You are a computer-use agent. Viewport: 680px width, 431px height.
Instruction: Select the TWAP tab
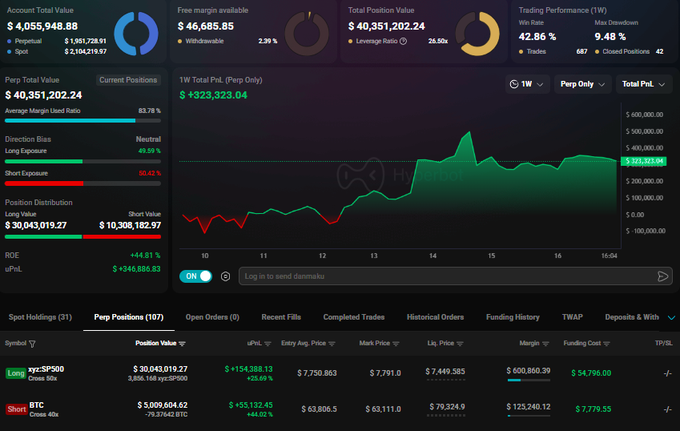(572, 317)
